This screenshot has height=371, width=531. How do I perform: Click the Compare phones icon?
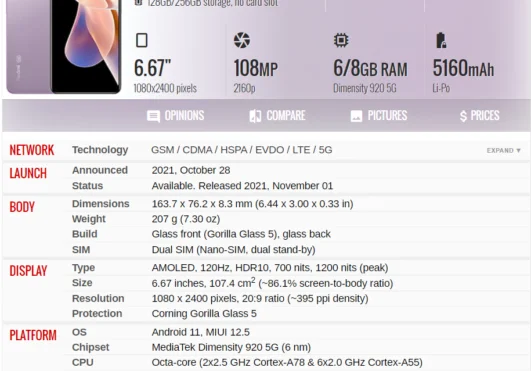(x=255, y=116)
